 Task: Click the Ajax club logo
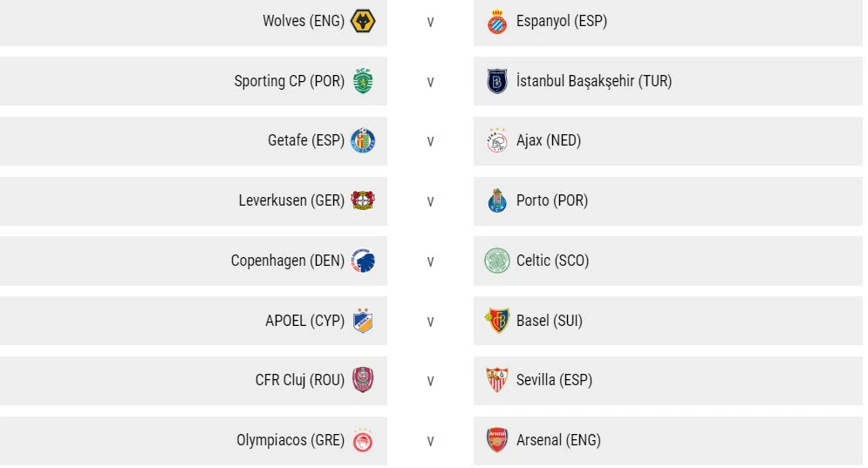(x=497, y=140)
